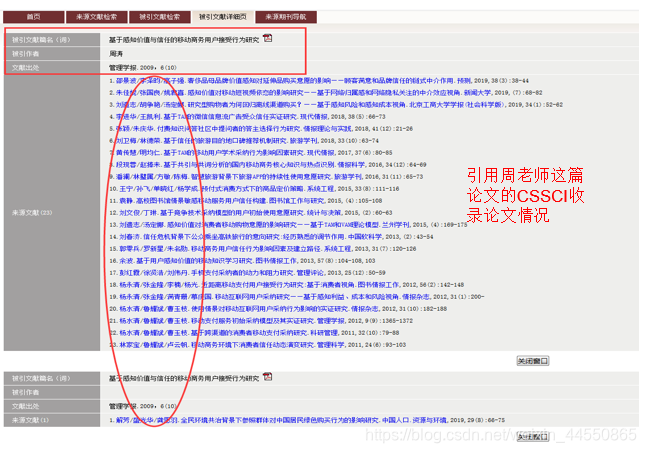This screenshot has width=646, height=453.
Task: Click the top cited article title text
Action: tap(184, 40)
